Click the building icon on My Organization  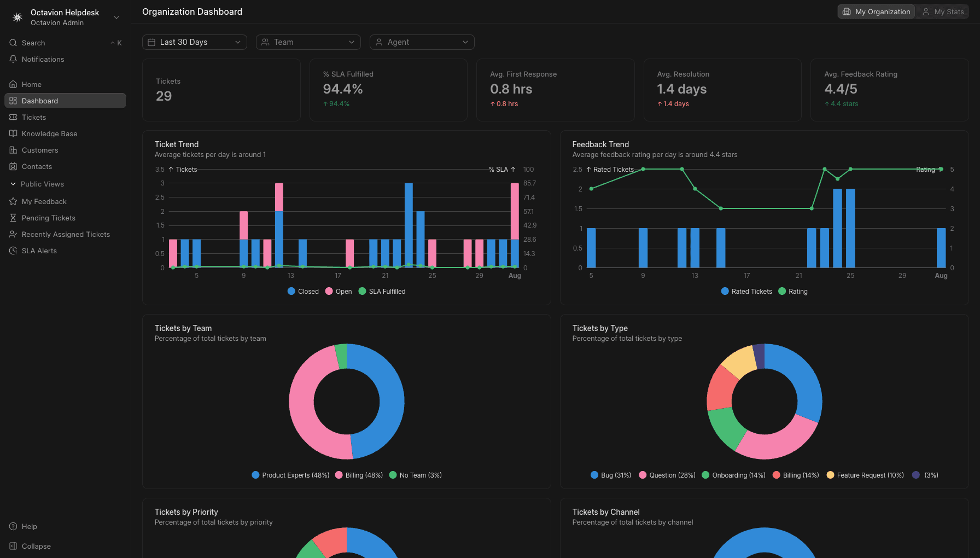point(847,11)
